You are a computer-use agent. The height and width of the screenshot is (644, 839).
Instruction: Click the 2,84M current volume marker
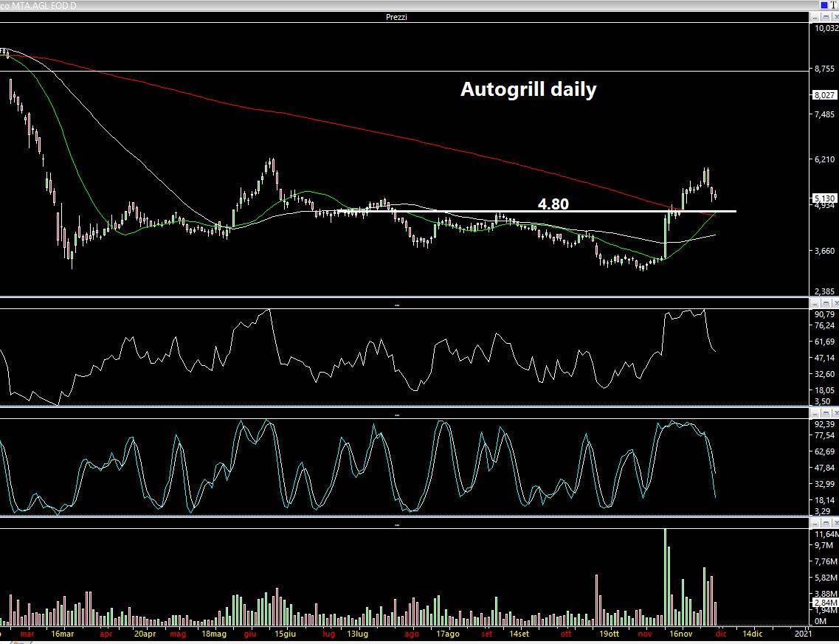tap(824, 603)
